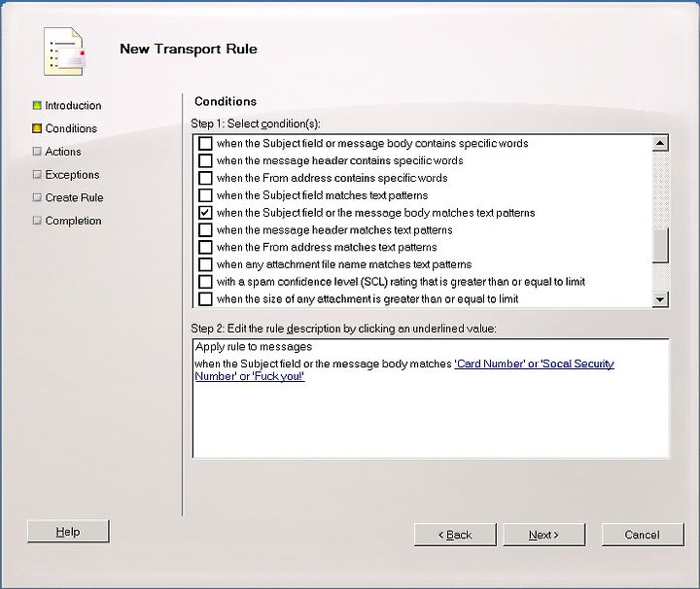This screenshot has width=700, height=589.
Task: Cancel the New Transport Rule wizard
Action: tap(643, 535)
